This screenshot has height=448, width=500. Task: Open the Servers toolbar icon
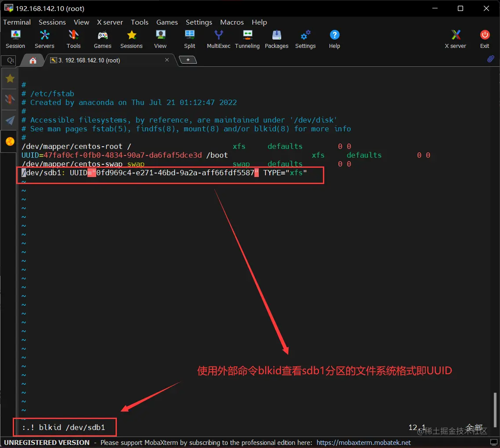(x=44, y=39)
